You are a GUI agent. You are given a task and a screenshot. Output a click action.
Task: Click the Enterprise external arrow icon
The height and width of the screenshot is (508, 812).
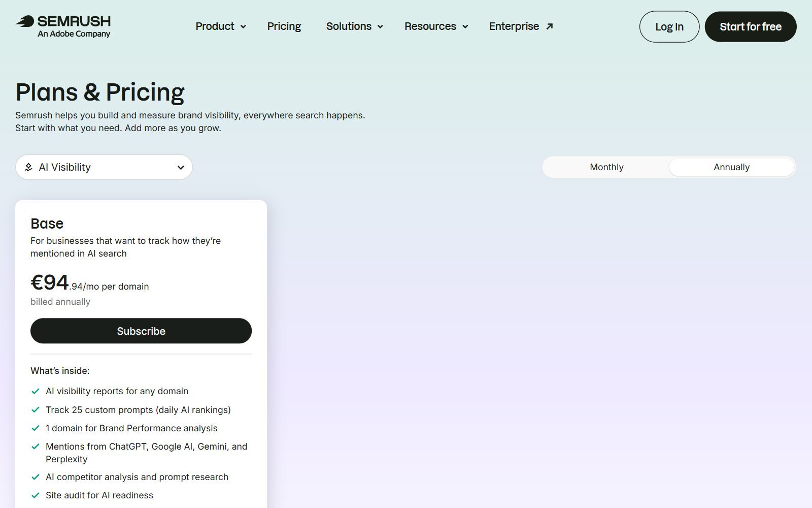[549, 26]
